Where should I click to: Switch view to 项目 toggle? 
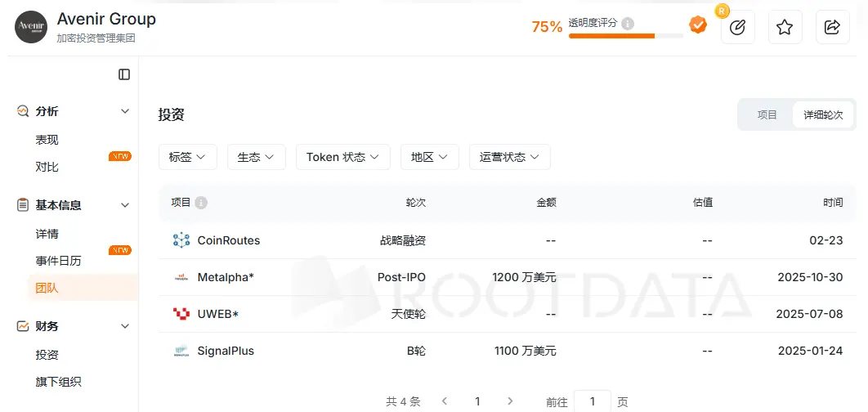tap(767, 115)
